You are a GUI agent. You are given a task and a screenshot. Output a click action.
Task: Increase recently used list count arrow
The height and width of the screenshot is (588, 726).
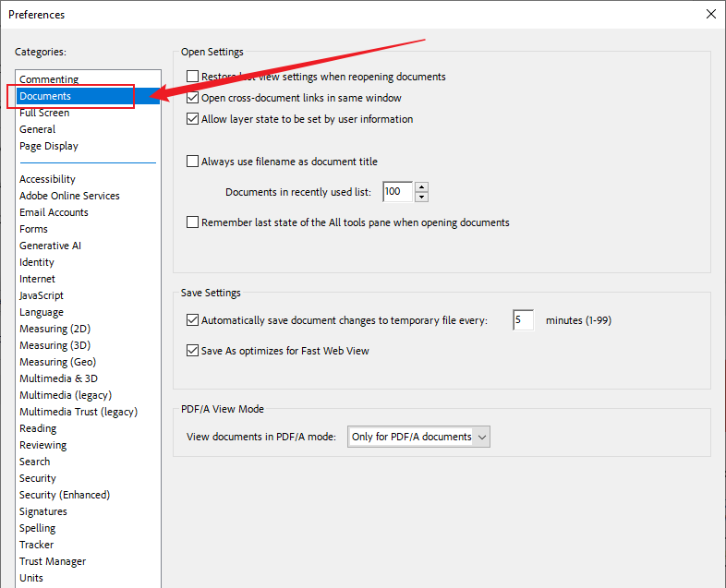(421, 186)
